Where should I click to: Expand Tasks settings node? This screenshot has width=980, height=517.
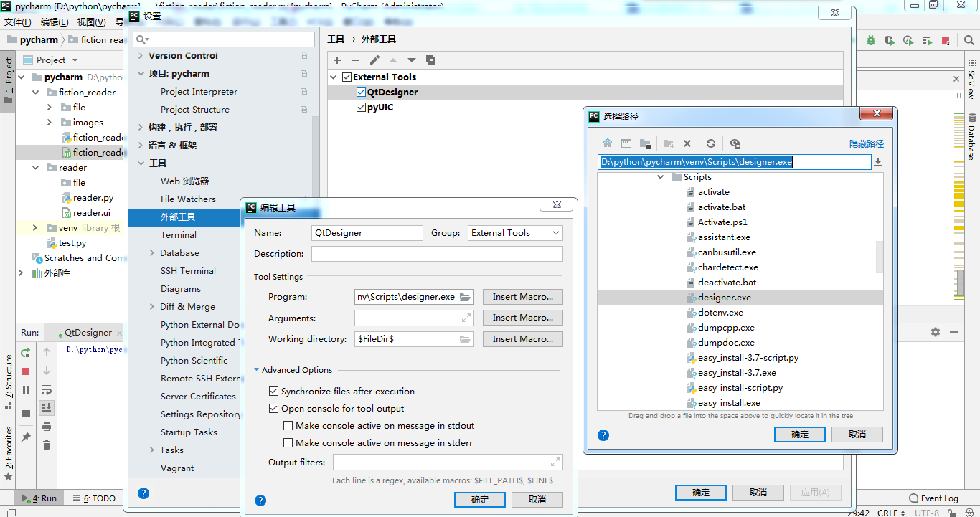click(x=152, y=450)
